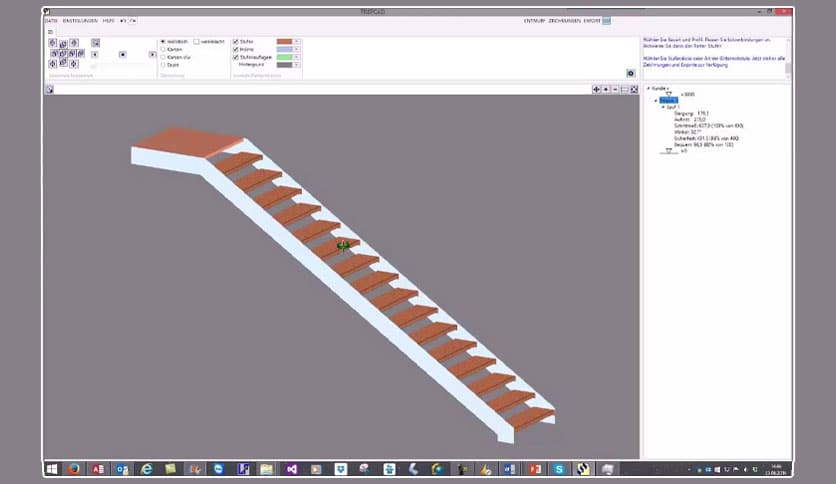The image size is (836, 484).
Task: Click the zoom out minus button
Action: [x=615, y=89]
